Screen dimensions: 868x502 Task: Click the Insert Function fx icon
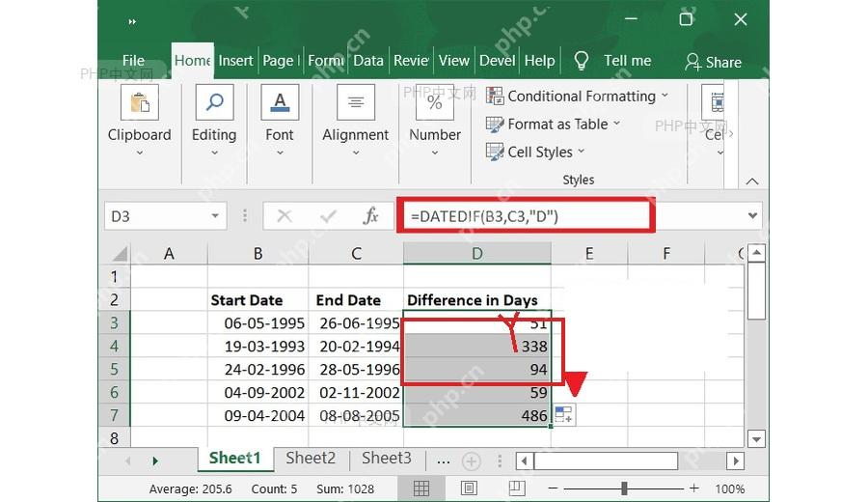coord(370,215)
